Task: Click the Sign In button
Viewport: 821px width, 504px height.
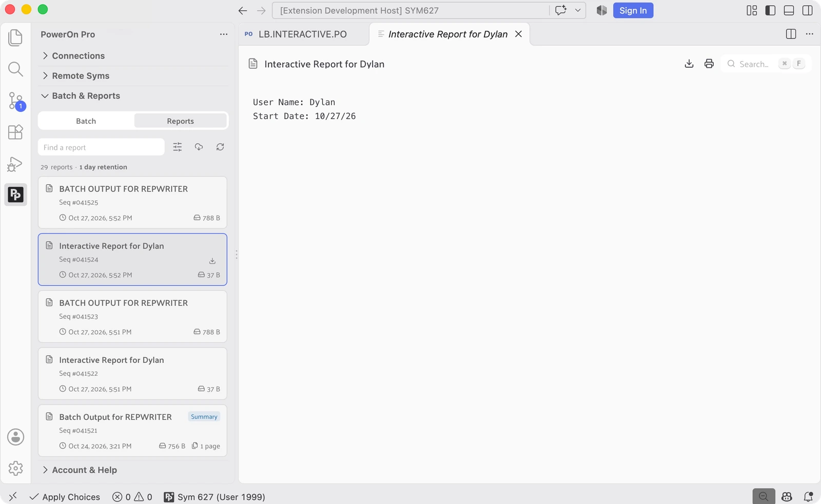Action: click(633, 10)
